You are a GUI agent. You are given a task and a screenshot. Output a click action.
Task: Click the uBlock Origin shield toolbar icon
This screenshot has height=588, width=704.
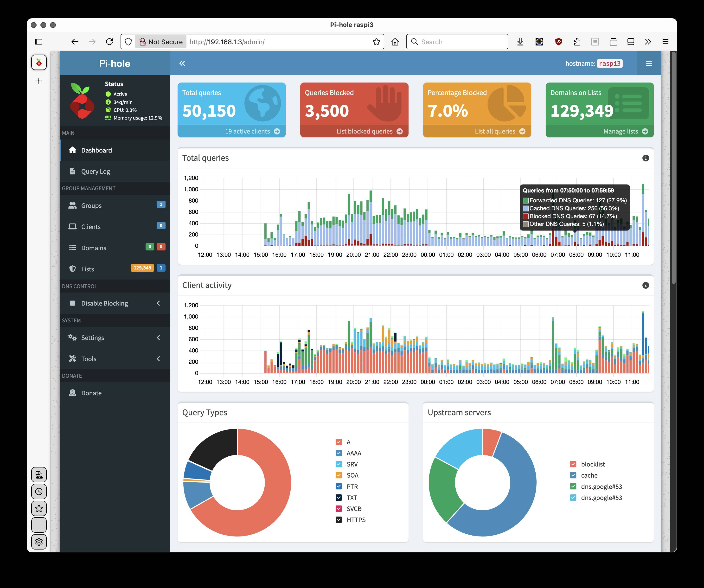click(x=558, y=42)
